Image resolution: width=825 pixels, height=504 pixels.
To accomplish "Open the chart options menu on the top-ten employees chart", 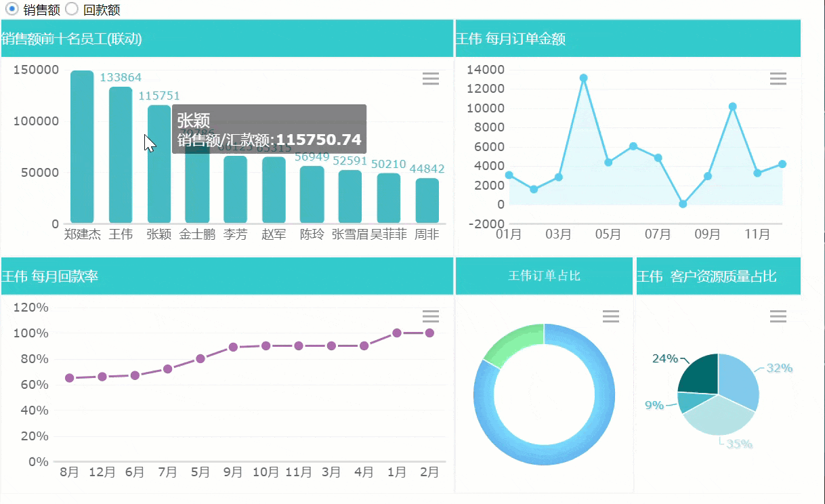I will [x=431, y=79].
